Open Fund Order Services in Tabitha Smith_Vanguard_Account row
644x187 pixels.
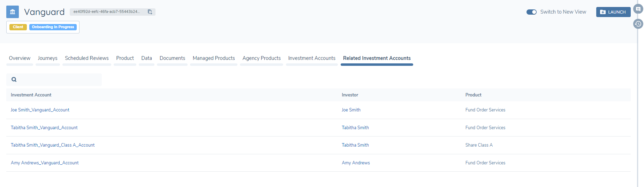pos(485,127)
